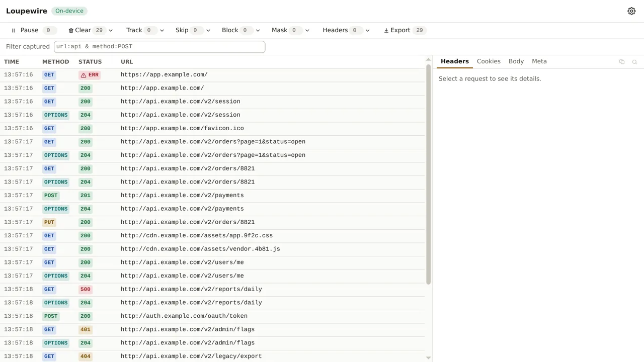Select the On-device status badge
The height and width of the screenshot is (362, 644).
coord(69,11)
